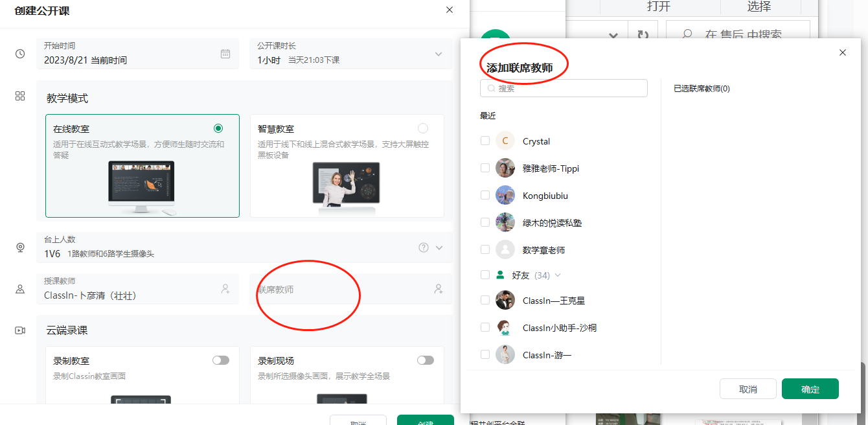868x425 pixels.
Task: Click the person icon beside 授课教师 row
Action: [x=20, y=289]
